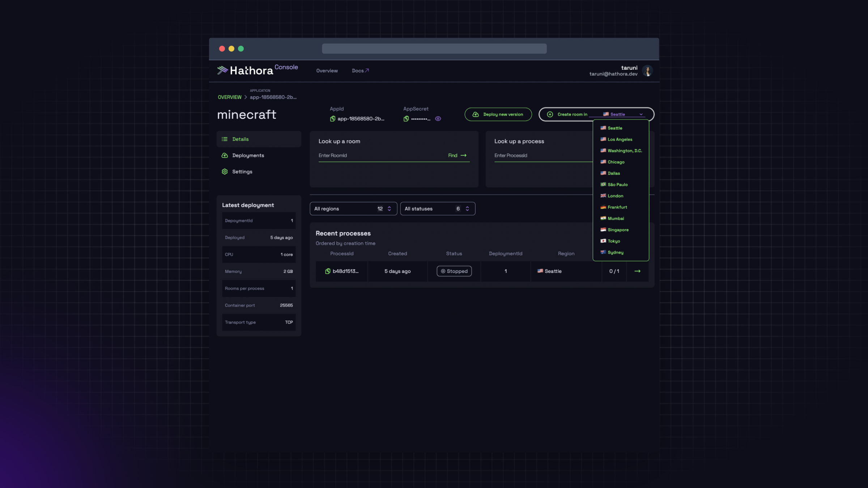Click the taruni@hathora.dev email text
Viewport: 868px width, 488px height.
click(x=613, y=74)
